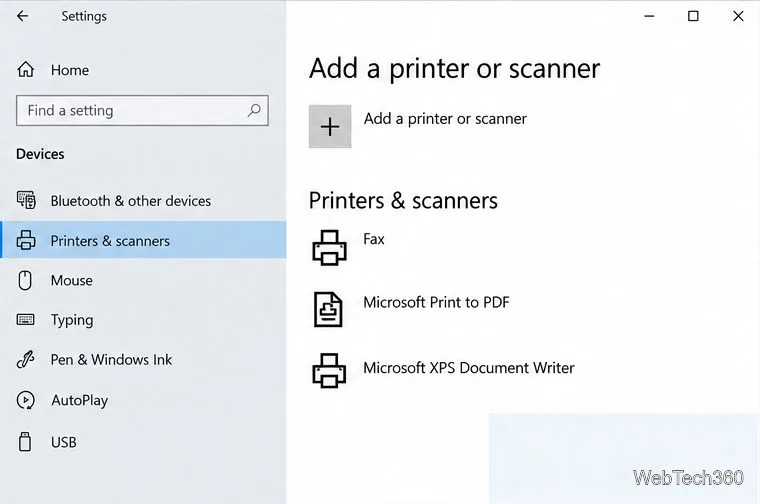The width and height of the screenshot is (760, 504).
Task: Click the Microsoft Print to PDF icon
Action: click(328, 309)
